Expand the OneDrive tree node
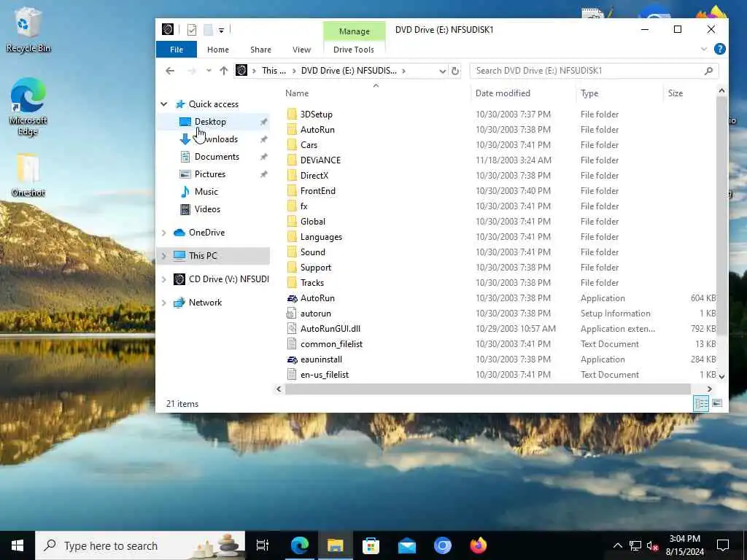Viewport: 747px width, 560px height. pyautogui.click(x=164, y=233)
